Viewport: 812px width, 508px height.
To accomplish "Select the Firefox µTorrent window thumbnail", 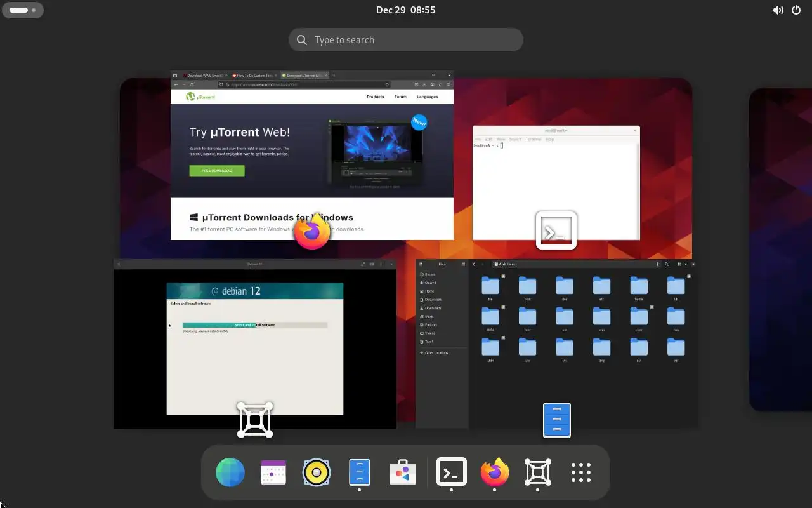I will [x=312, y=156].
